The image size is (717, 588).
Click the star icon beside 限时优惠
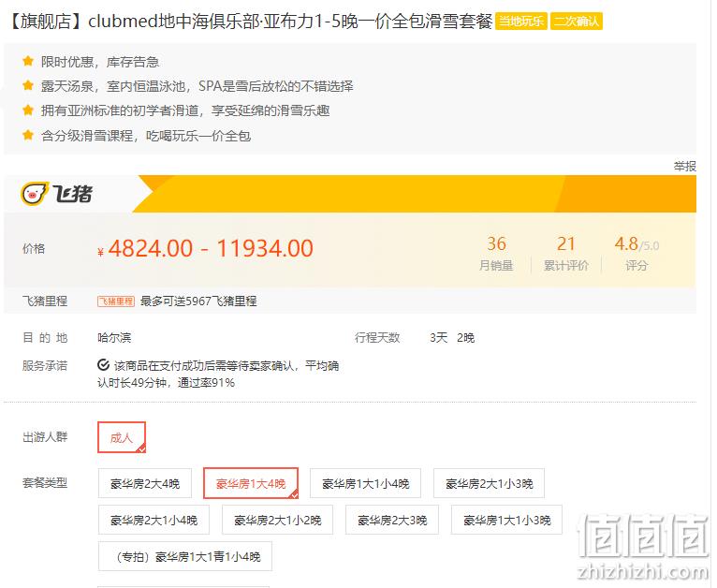[28, 61]
